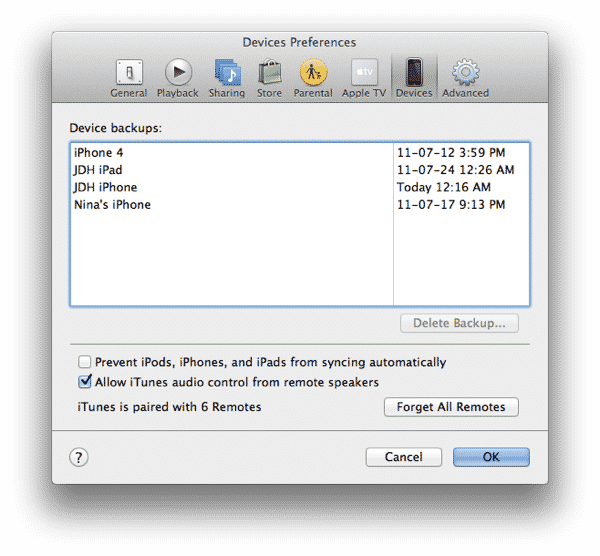Image resolution: width=600 pixels, height=556 pixels.
Task: Enable Prevent iPods, iPhones, iPads auto-sync
Action: [85, 362]
